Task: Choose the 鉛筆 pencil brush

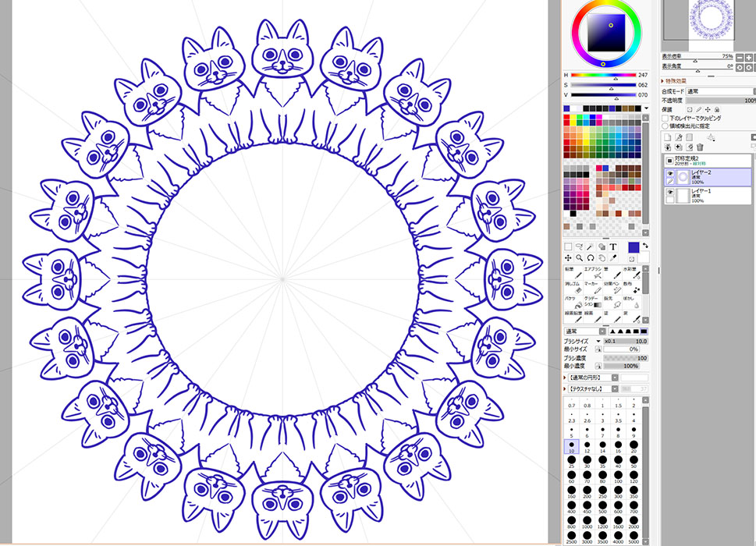Action: [573, 273]
